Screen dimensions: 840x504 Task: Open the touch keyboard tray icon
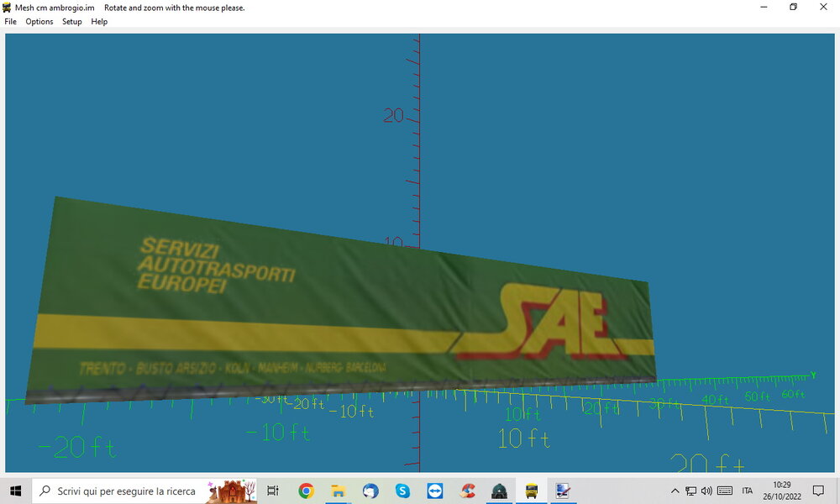pyautogui.click(x=725, y=491)
